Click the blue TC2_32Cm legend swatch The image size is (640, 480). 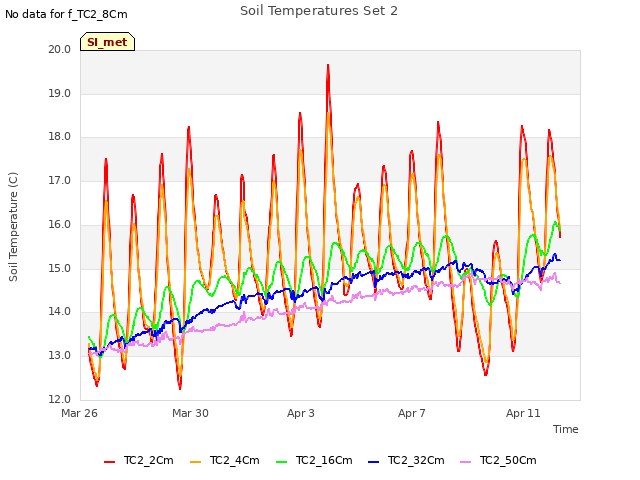(373, 462)
